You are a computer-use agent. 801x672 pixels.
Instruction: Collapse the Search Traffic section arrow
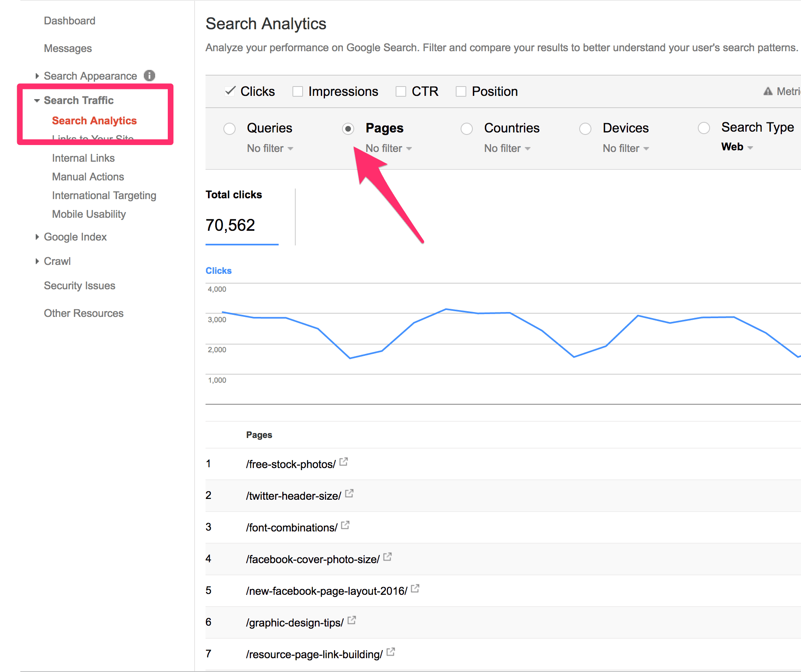37,100
